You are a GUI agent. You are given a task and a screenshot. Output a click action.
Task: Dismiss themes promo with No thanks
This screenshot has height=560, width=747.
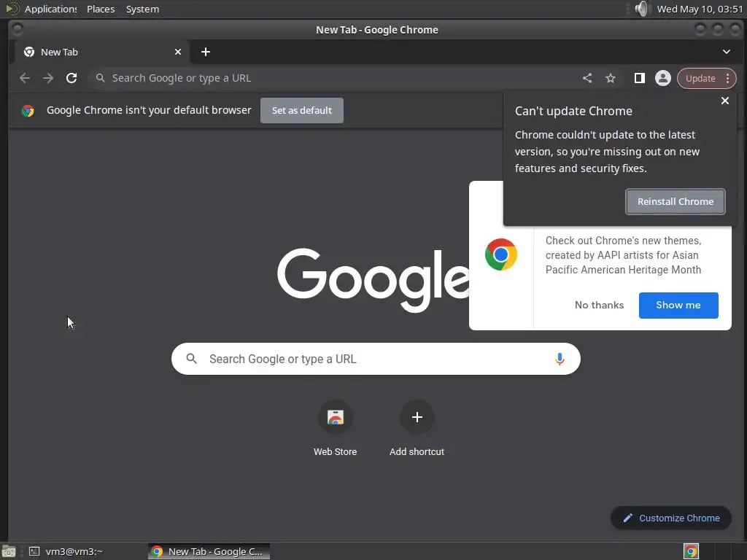pos(599,306)
